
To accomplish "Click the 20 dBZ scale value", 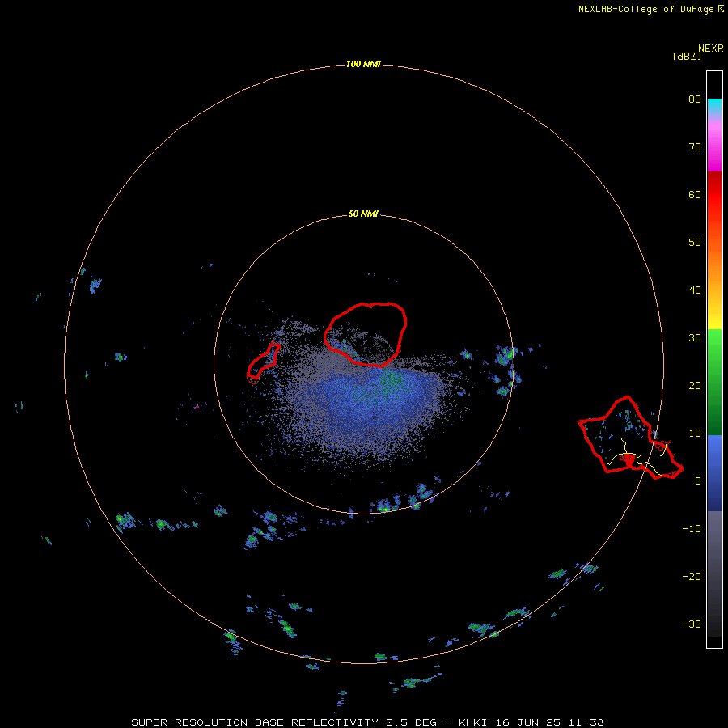I will click(695, 386).
